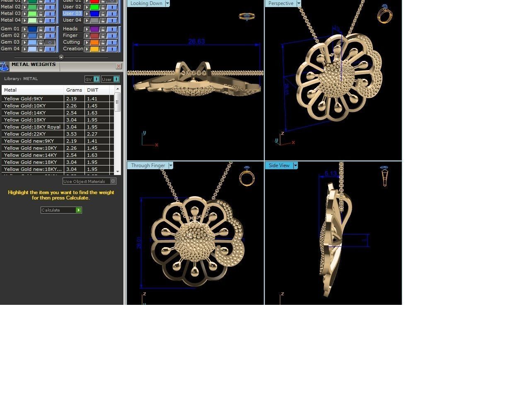
Task: Open the User 03 blue color swatch
Action: coord(94,14)
